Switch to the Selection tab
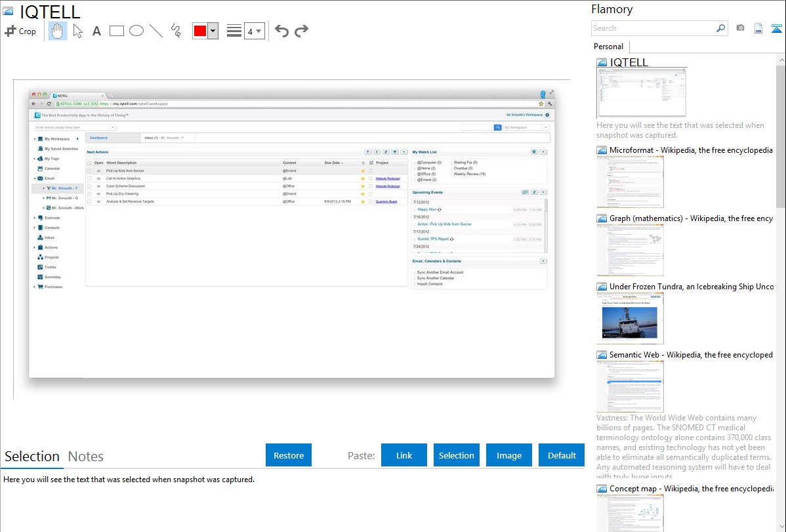Image resolution: width=786 pixels, height=532 pixels. coord(32,457)
